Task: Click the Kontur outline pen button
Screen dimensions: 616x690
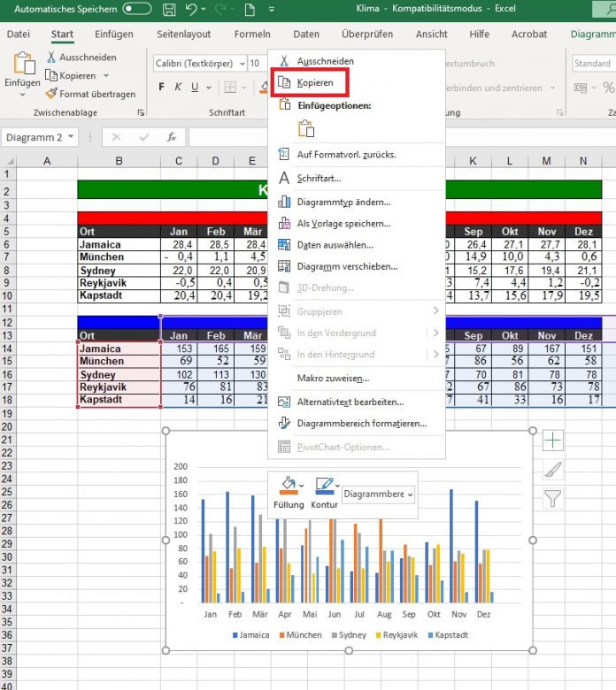Action: click(325, 486)
